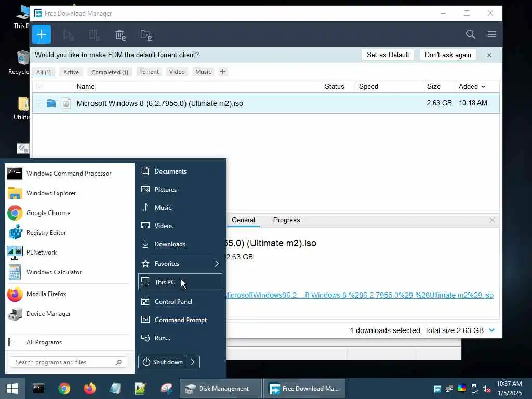Select the All (1) filter tab

click(44, 72)
